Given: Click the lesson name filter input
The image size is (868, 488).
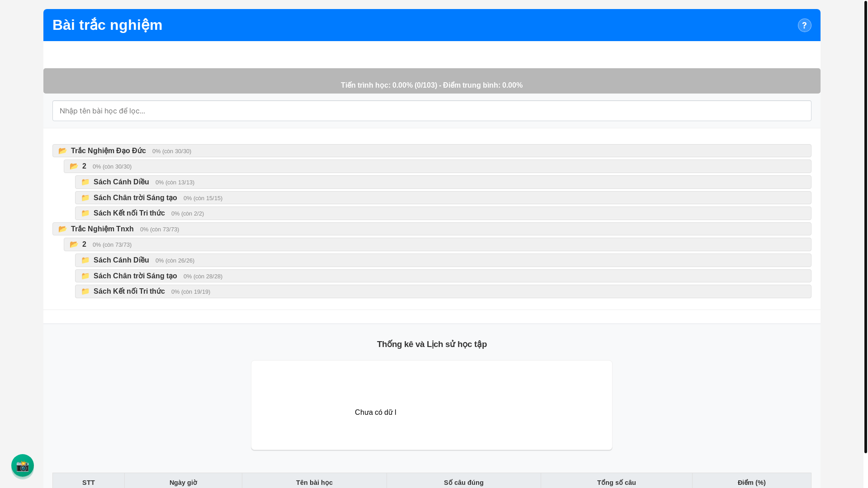Looking at the screenshot, I should tap(432, 111).
